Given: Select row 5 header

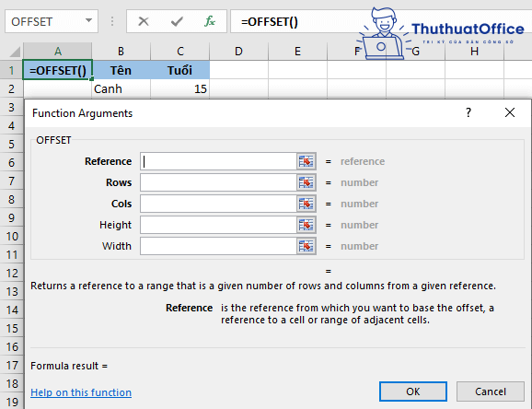Looking at the screenshot, I should point(12,144).
